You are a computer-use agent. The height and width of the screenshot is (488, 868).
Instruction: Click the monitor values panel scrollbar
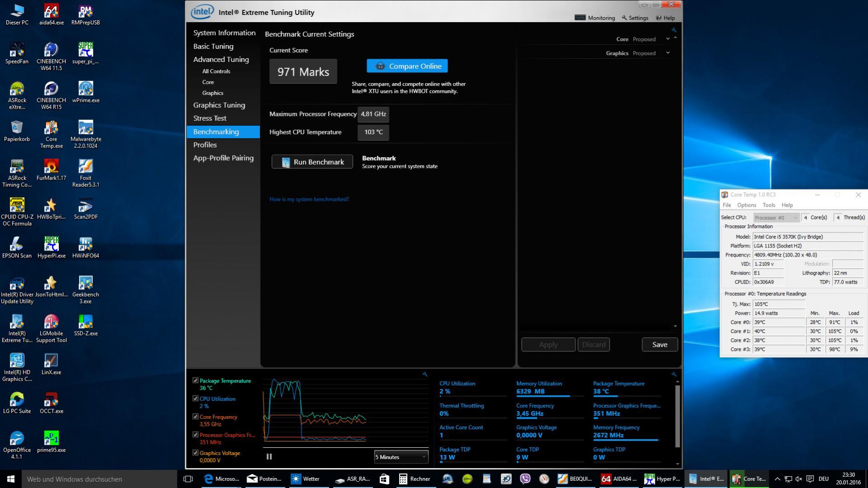tap(677, 416)
